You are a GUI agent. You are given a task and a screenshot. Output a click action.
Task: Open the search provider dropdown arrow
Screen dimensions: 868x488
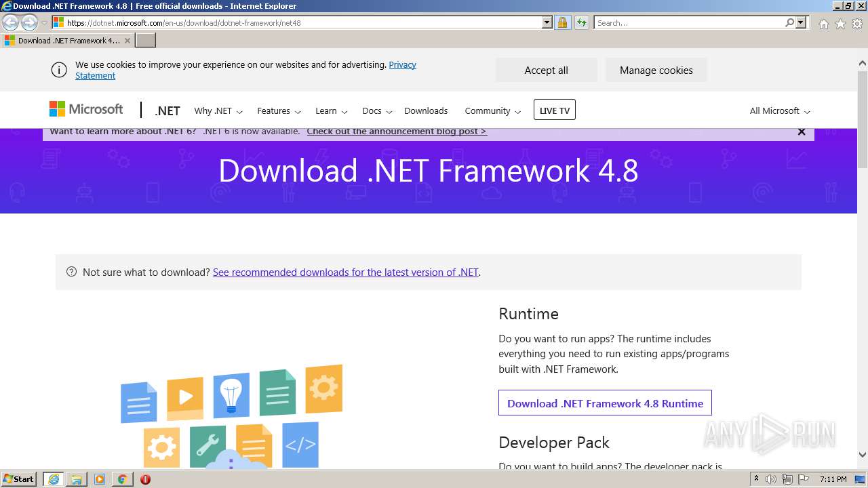801,23
